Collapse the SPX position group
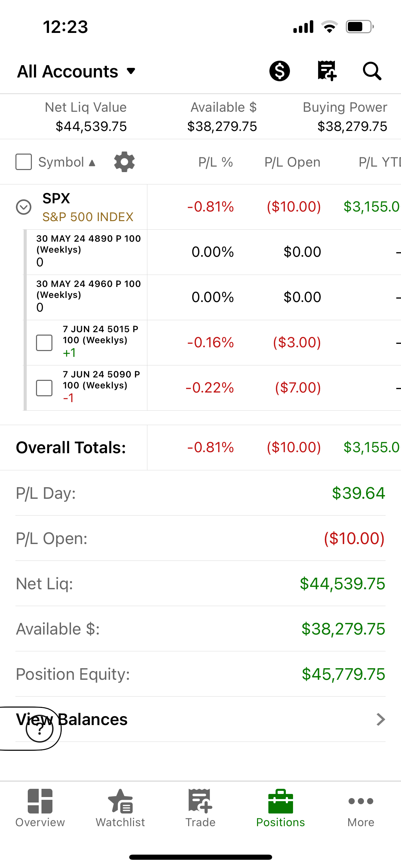The height and width of the screenshot is (868, 401). point(24,207)
